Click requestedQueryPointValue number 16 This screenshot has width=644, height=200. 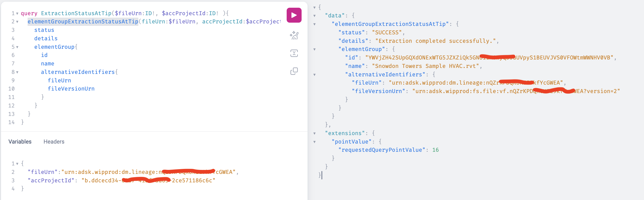[435, 150]
